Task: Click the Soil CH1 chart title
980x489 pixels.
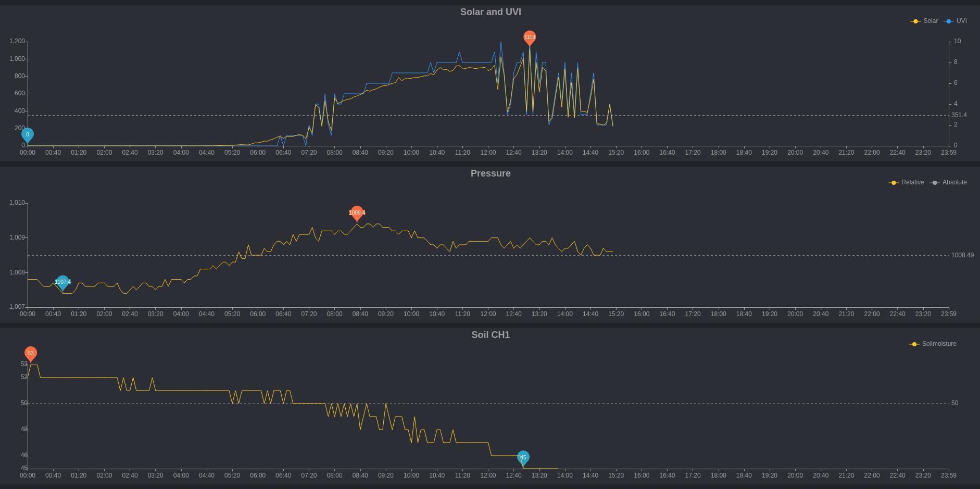Action: click(x=490, y=335)
